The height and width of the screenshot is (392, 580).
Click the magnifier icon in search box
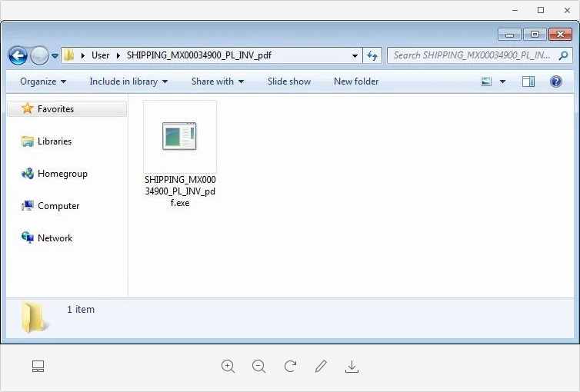pos(563,55)
